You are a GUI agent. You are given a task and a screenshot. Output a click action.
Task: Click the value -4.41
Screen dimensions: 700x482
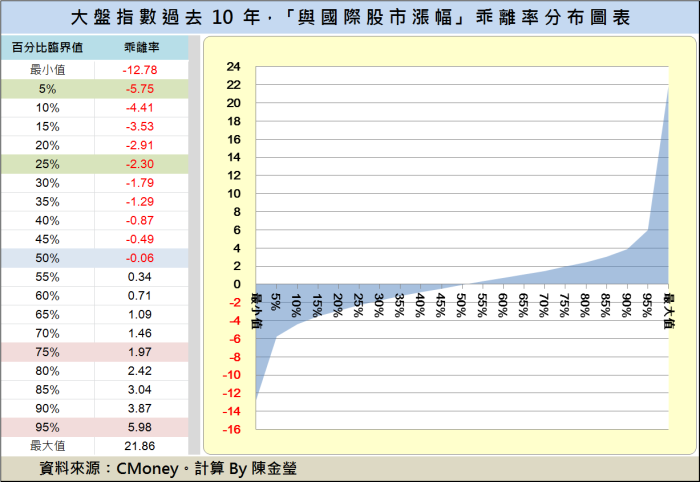tap(140, 108)
